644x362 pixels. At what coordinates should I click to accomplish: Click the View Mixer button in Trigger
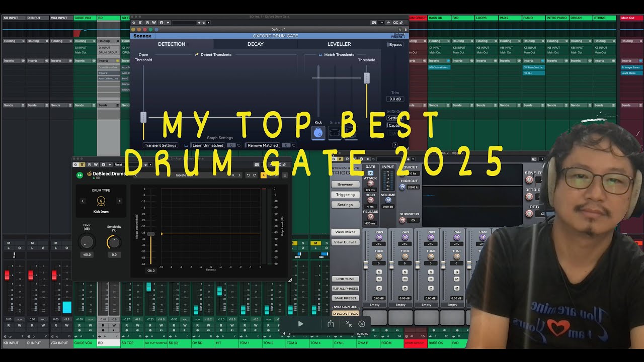pos(345,232)
